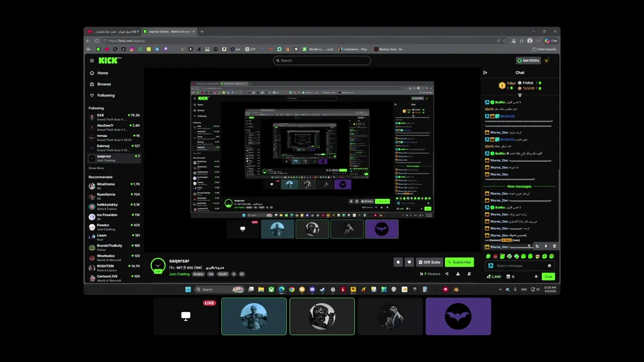644x362 pixels.
Task: Open the hamburger sidebar menu
Action: (x=92, y=60)
